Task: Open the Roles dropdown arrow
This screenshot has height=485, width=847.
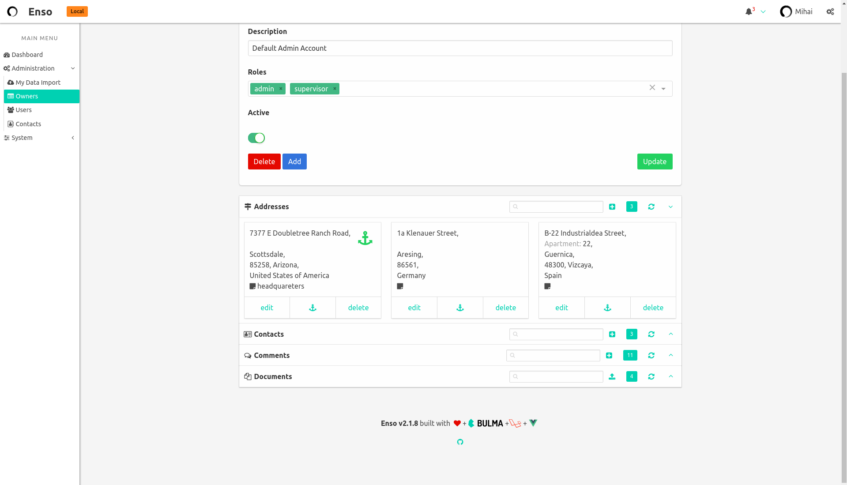Action: 664,89
